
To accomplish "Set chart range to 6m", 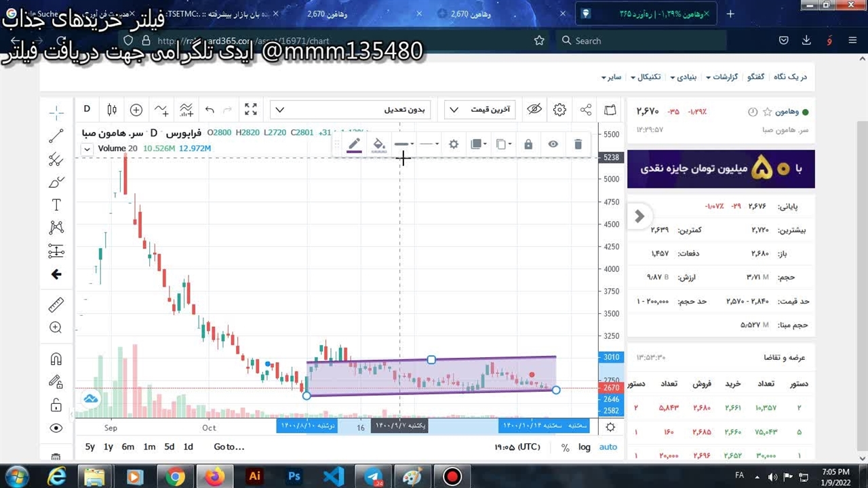I will (x=128, y=447).
